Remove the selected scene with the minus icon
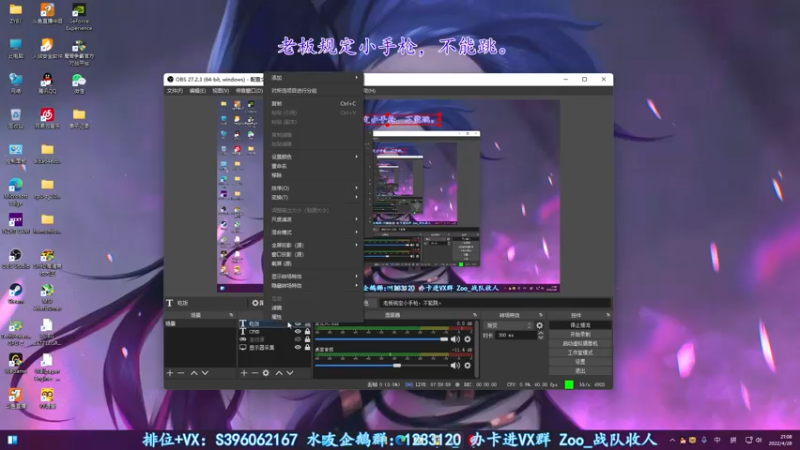Image resolution: width=800 pixels, height=450 pixels. click(x=181, y=373)
